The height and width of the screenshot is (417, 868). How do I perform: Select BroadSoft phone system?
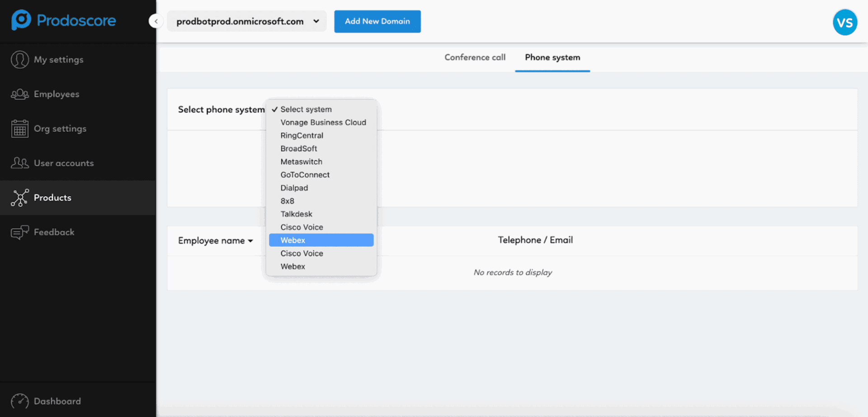321,149
